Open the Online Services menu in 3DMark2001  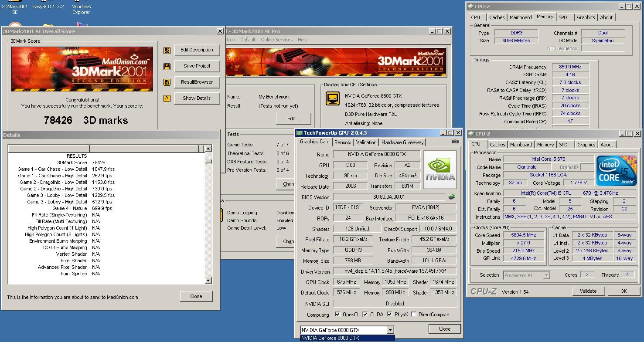[x=277, y=40]
